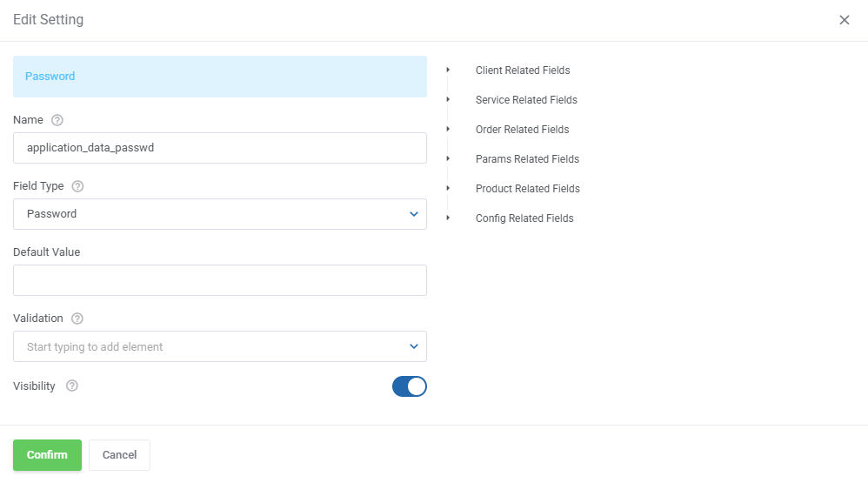The width and height of the screenshot is (868, 483).
Task: Select Product Related Fields tree item
Action: [x=527, y=189]
